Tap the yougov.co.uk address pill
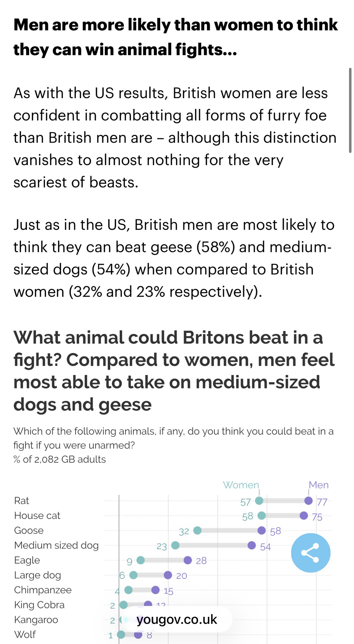 pos(177,620)
